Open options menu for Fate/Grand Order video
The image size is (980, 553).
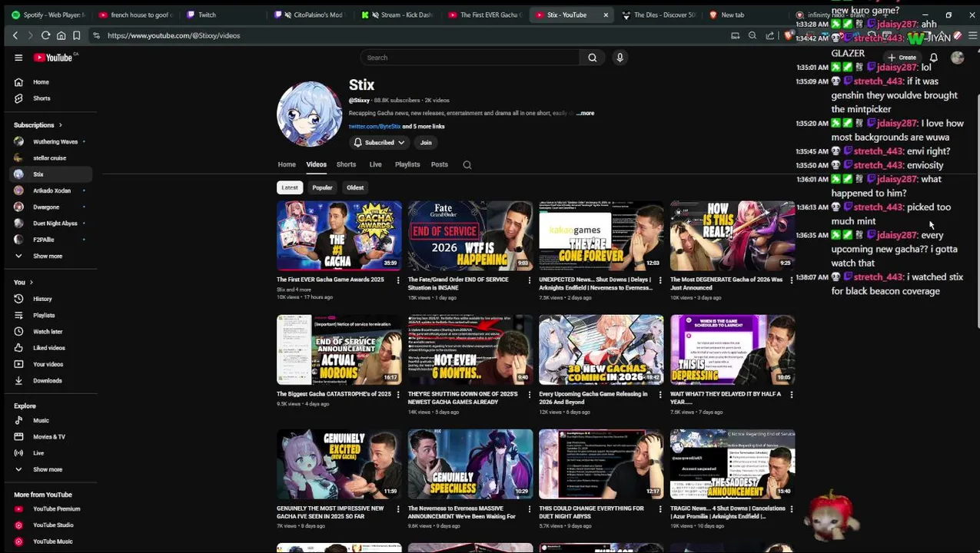point(529,280)
